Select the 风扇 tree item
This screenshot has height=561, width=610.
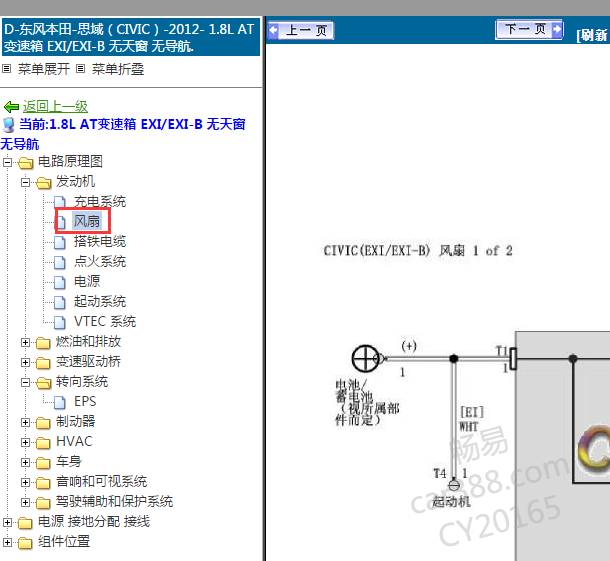click(87, 221)
